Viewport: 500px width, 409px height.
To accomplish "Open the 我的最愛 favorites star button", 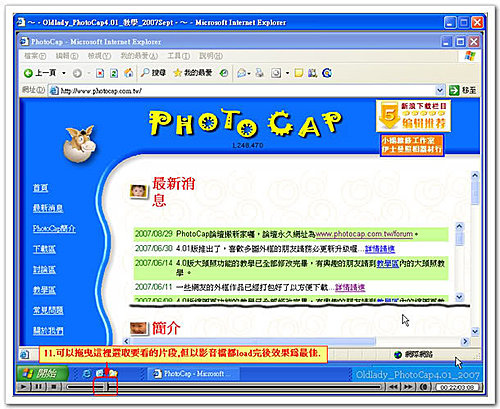I will tap(193, 73).
